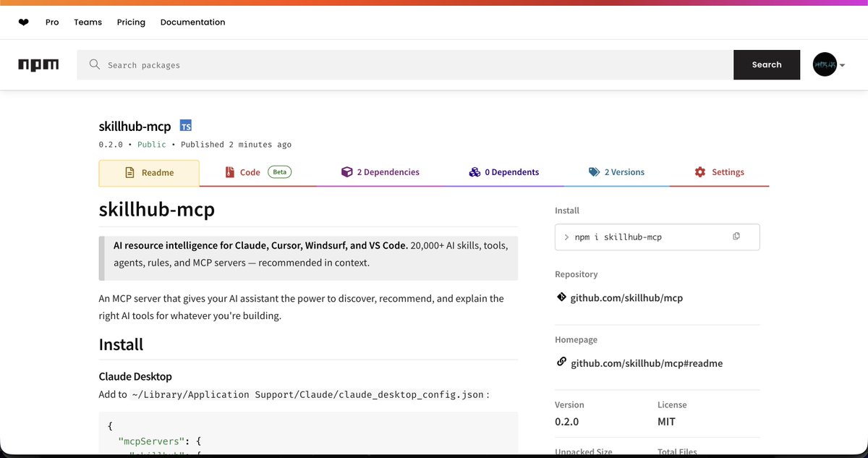Click the claude_desktop_config.json path text

tap(308, 395)
